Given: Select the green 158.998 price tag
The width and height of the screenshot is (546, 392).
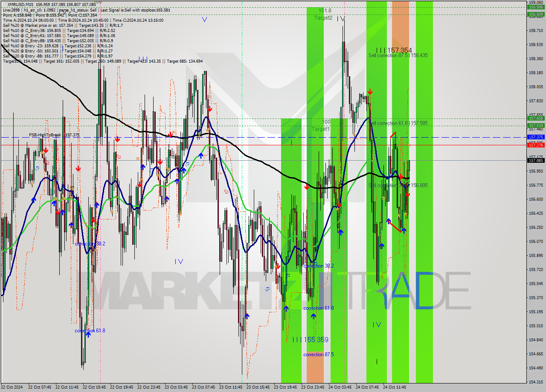Looking at the screenshot, I should click(x=536, y=7).
